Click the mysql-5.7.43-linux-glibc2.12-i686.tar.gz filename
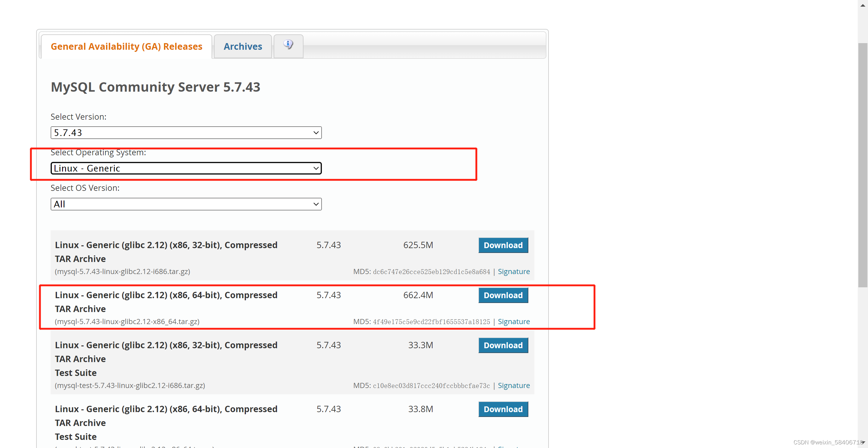The image size is (868, 448). (x=122, y=272)
